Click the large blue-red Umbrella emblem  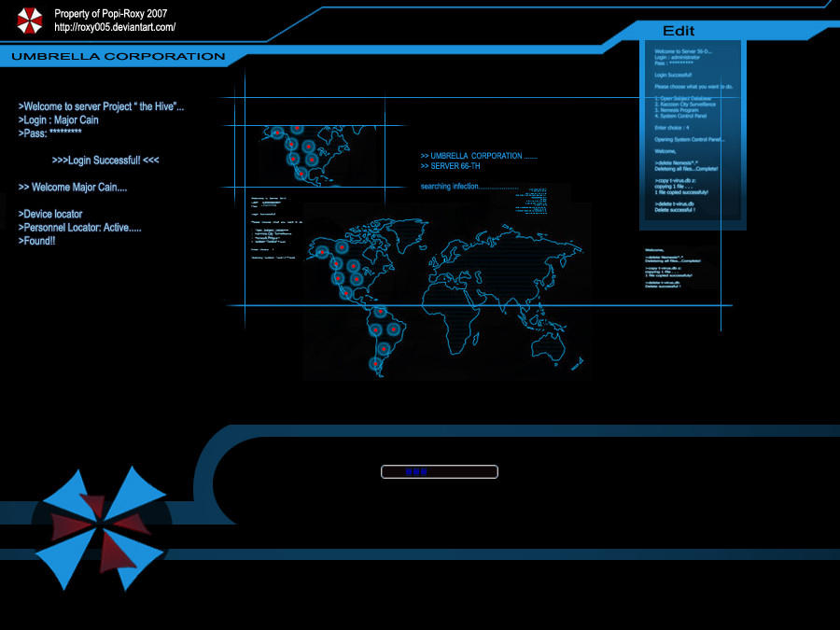[100, 528]
